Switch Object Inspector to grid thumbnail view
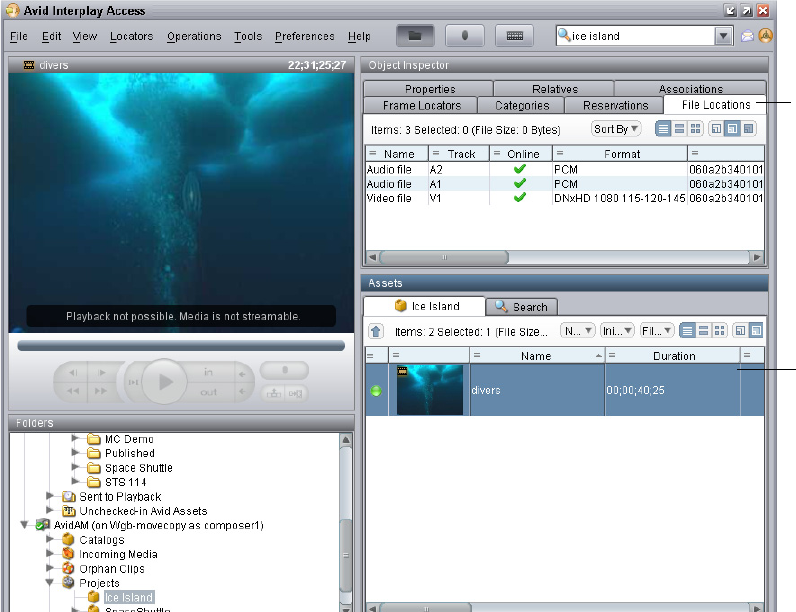Image resolution: width=796 pixels, height=612 pixels. [695, 129]
